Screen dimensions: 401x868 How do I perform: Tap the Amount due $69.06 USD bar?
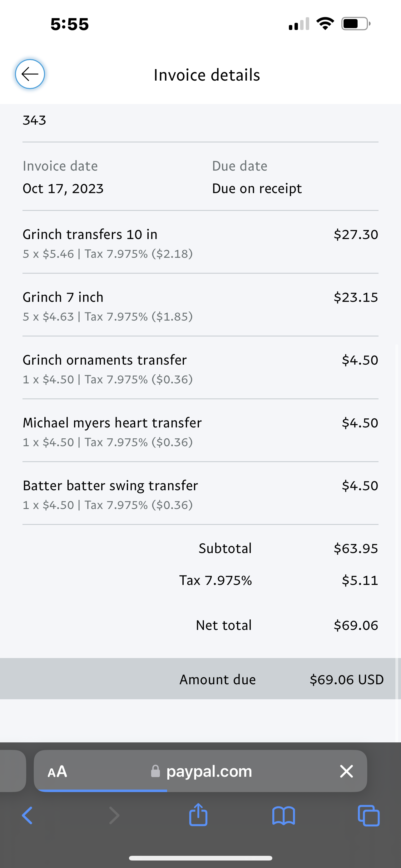click(200, 679)
